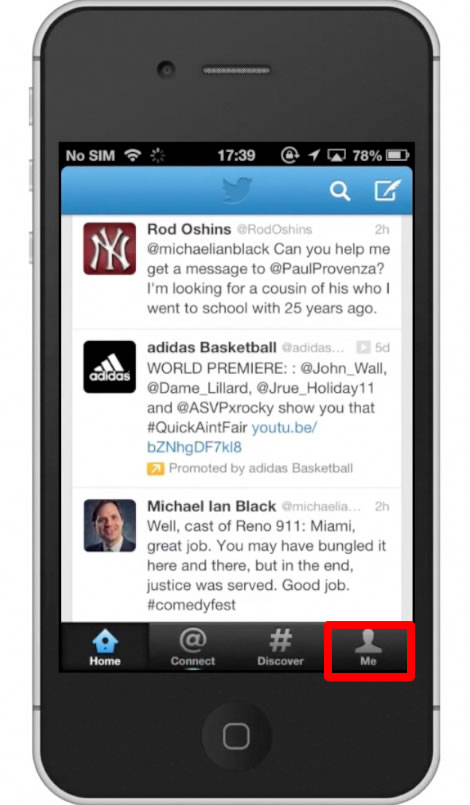Open Michael Ian Black's profile photo

point(110,525)
